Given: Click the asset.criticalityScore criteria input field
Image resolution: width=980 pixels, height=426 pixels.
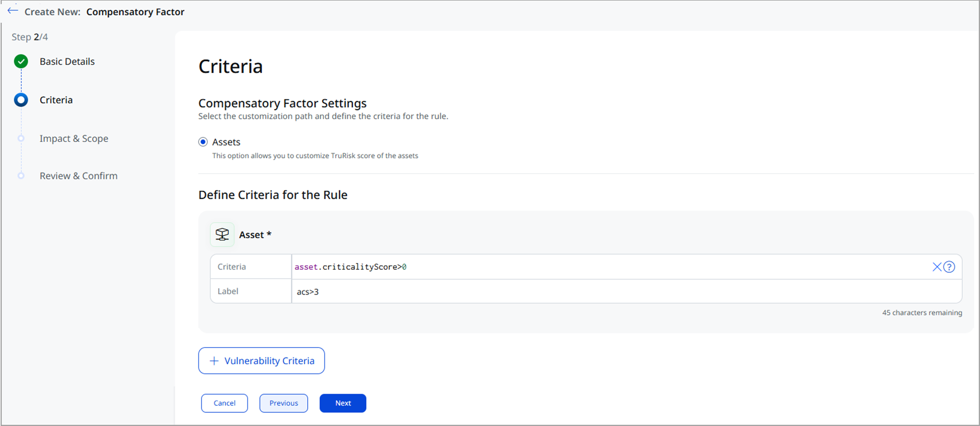Looking at the screenshot, I should click(588, 267).
